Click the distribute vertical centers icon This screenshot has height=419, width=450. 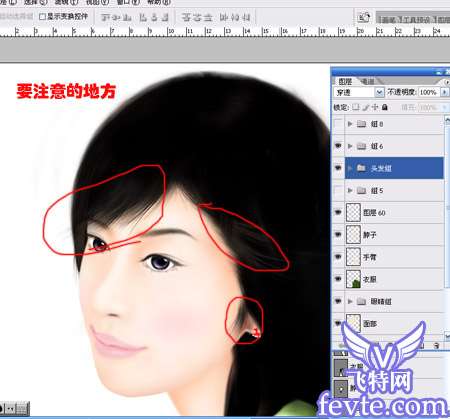tap(197, 17)
